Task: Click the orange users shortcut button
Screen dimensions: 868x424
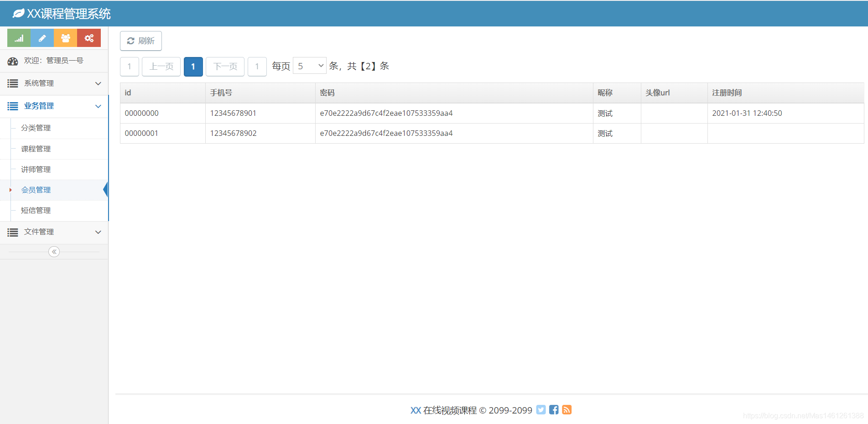Action: click(66, 38)
